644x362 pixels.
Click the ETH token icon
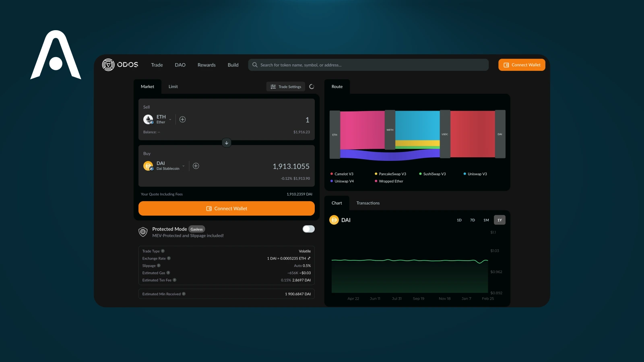(x=148, y=119)
